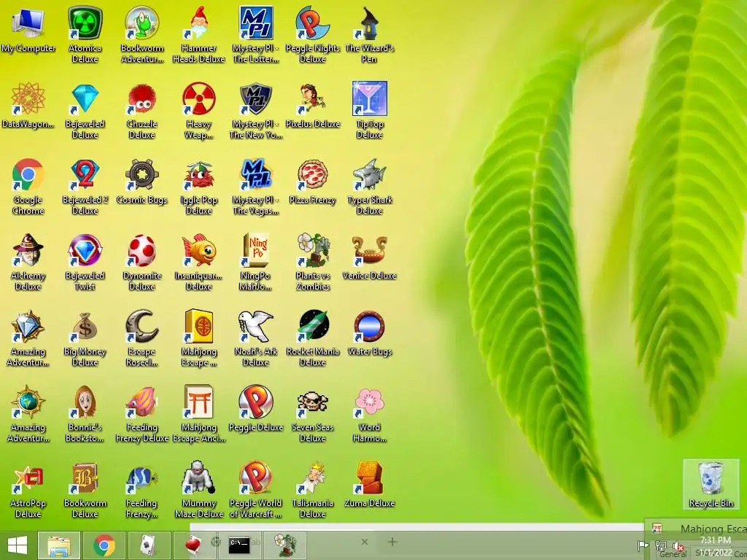Viewport: 747px width, 560px height.
Task: Click the muted volume tray icon
Action: 678,545
